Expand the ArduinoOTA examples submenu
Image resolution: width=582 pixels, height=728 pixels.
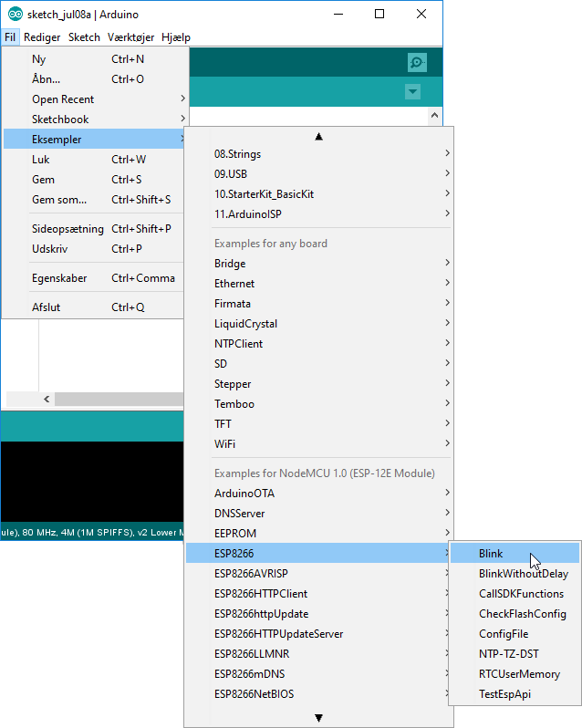(x=244, y=494)
